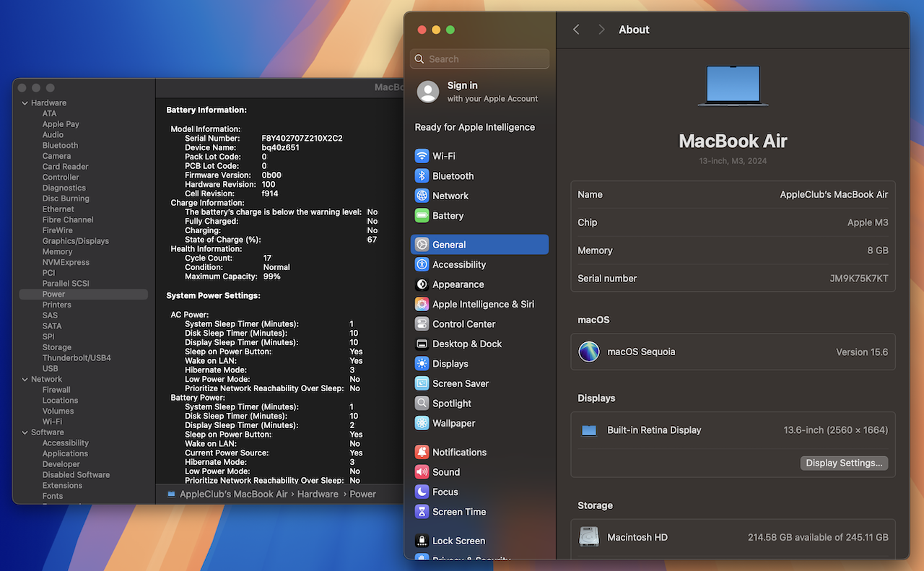This screenshot has width=924, height=571.
Task: Click the Display Settings button
Action: [x=844, y=463]
